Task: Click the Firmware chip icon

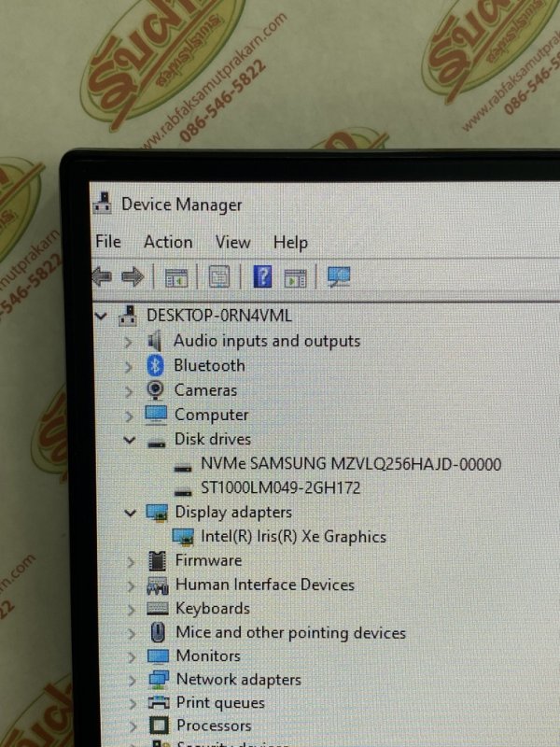Action: [x=157, y=561]
